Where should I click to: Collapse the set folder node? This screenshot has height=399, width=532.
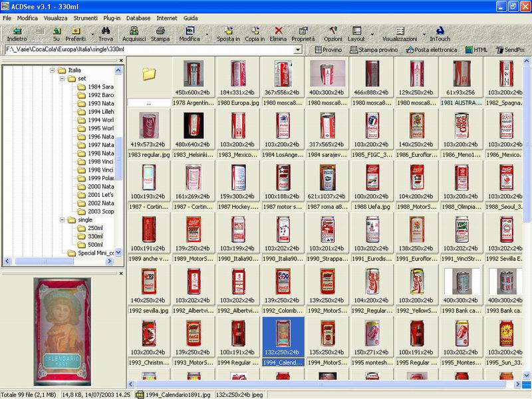[x=62, y=78]
